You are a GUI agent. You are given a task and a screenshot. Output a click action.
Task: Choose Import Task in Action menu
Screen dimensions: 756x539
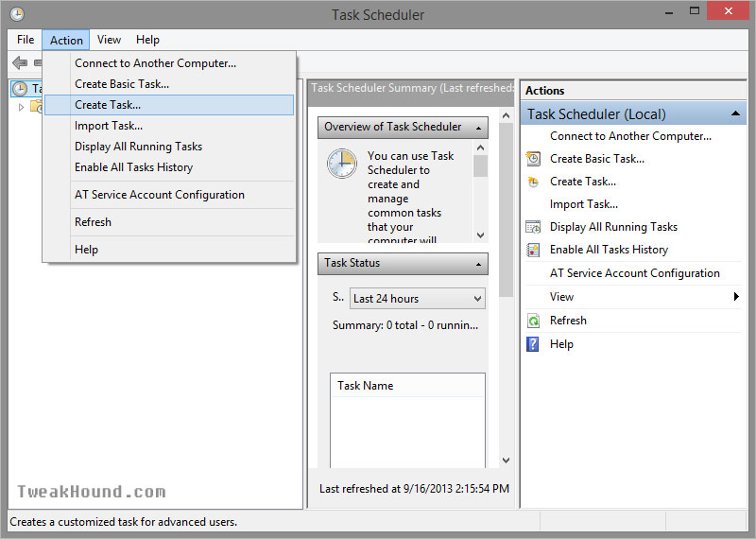pyautogui.click(x=169, y=126)
